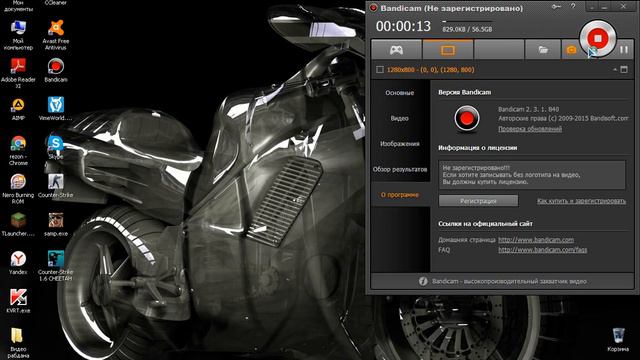Collapse panel with small up arrow
This screenshot has width=640, height=360.
(x=615, y=70)
